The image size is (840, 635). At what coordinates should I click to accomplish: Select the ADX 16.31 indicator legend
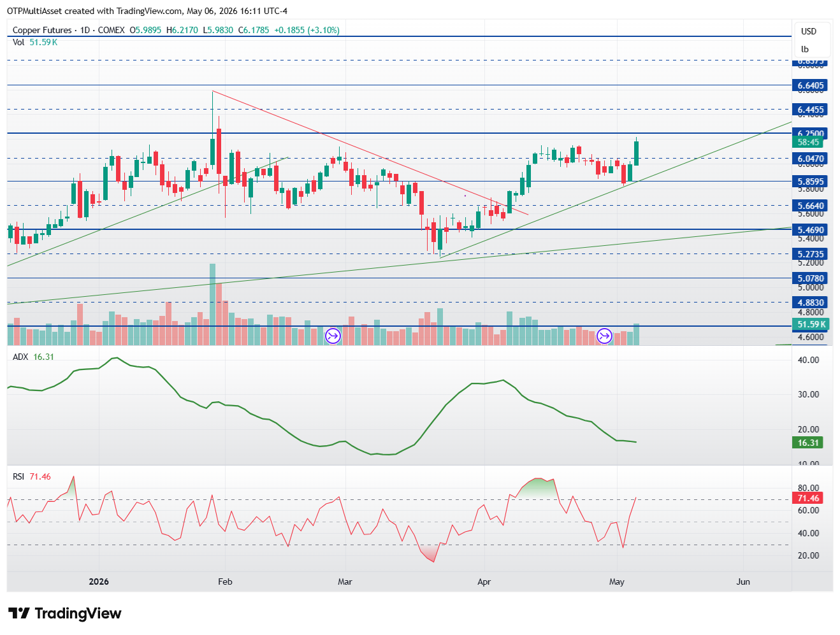pos(33,357)
